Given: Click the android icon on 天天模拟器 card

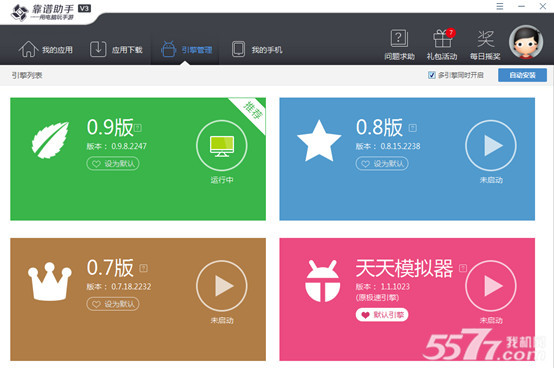Looking at the screenshot, I should 323,281.
